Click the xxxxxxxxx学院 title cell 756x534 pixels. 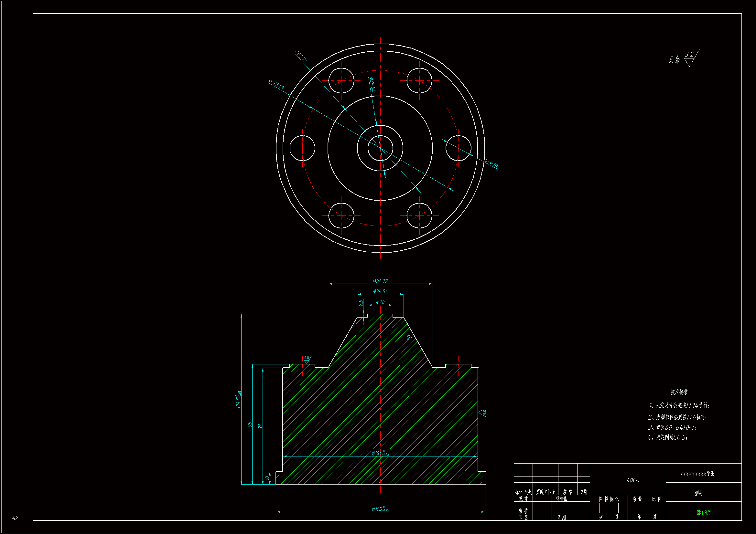[697, 474]
